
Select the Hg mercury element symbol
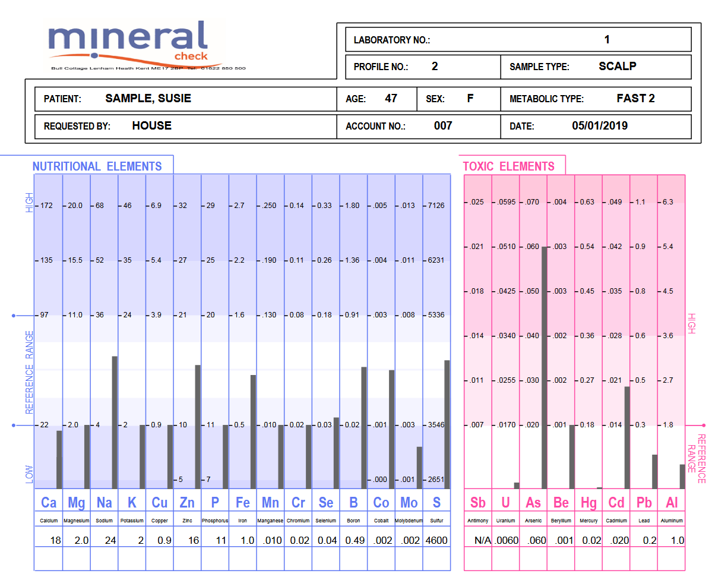[x=588, y=502]
